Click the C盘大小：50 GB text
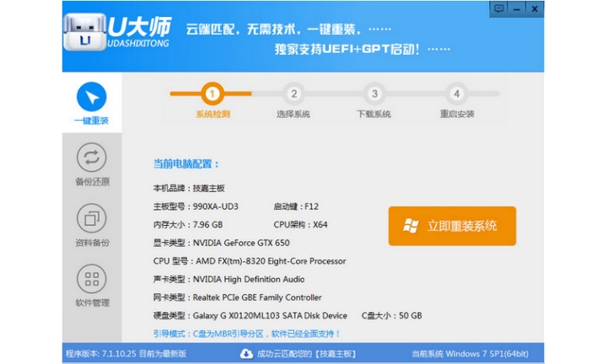The width and height of the screenshot is (607, 364). 392,316
